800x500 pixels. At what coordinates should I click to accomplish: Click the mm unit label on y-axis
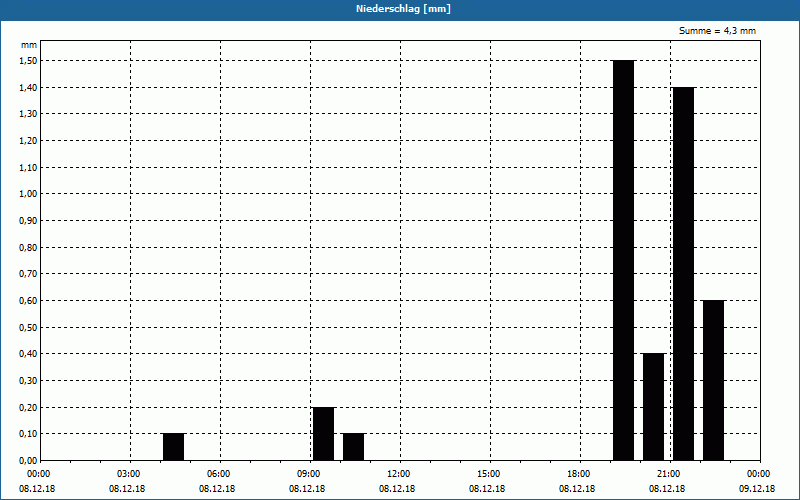click(x=29, y=45)
